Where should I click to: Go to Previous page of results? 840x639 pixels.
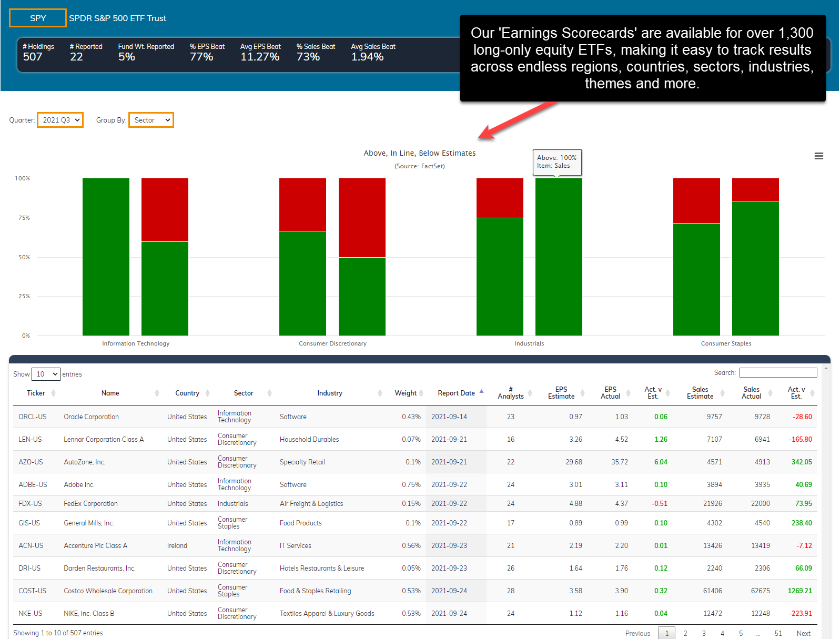[x=637, y=633]
